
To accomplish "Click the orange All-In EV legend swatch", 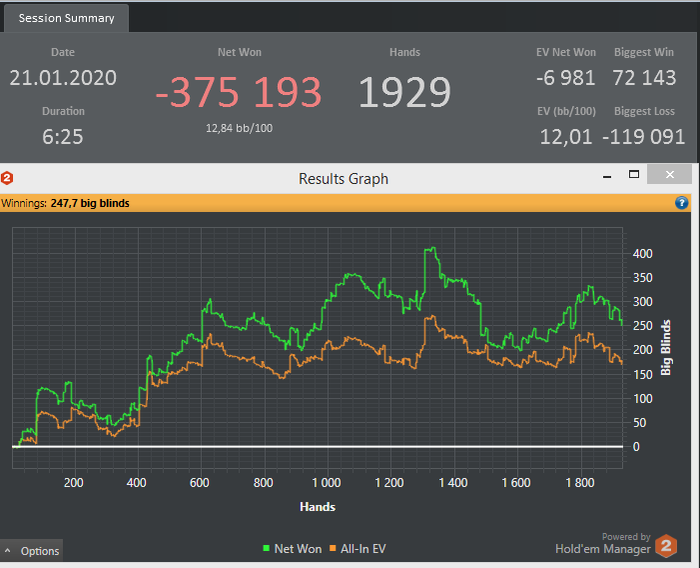I will pos(333,548).
